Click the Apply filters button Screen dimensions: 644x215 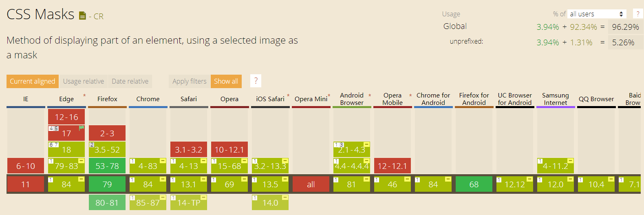[190, 81]
